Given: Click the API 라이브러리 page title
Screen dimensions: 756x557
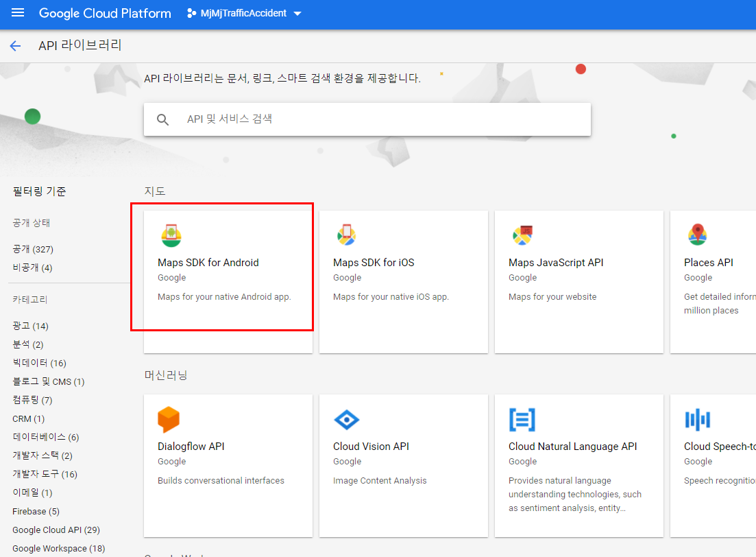Looking at the screenshot, I should 80,45.
